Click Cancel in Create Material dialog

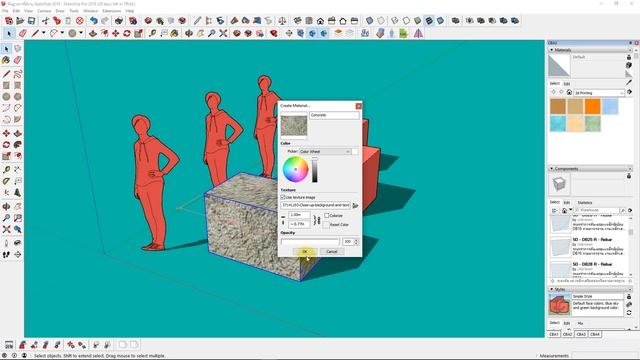point(331,251)
